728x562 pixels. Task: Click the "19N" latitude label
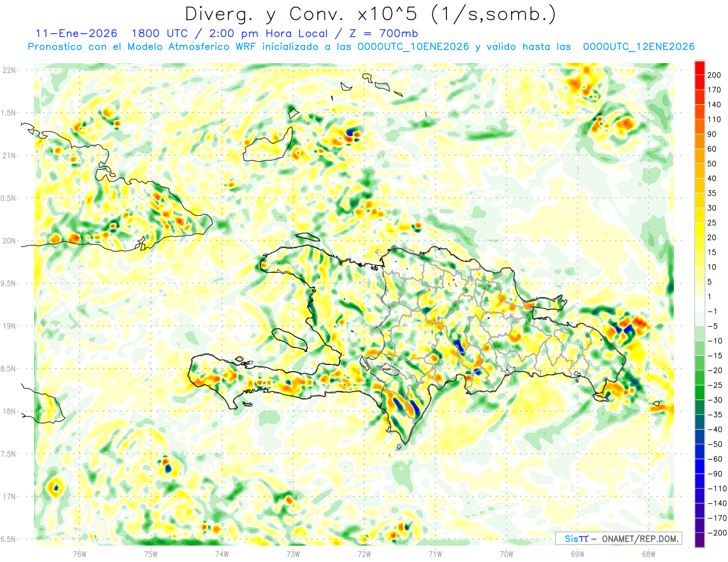coord(9,326)
